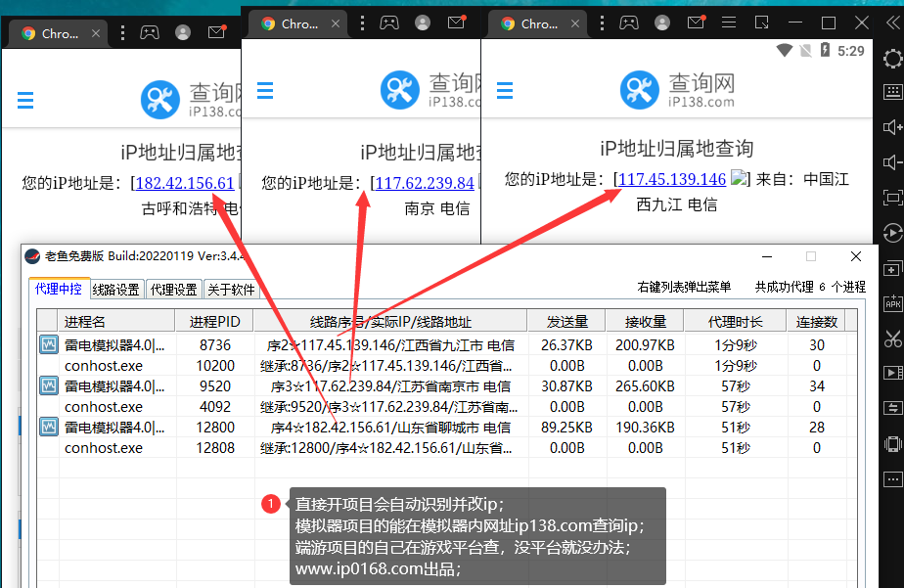Show more sidebar tools via three dots
This screenshot has width=904, height=588.
(891, 478)
